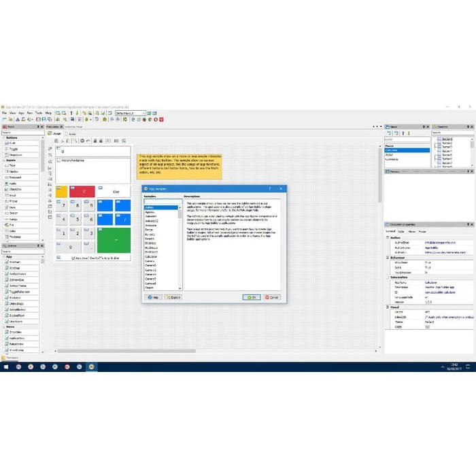Click the Tools panel search field

[23, 133]
